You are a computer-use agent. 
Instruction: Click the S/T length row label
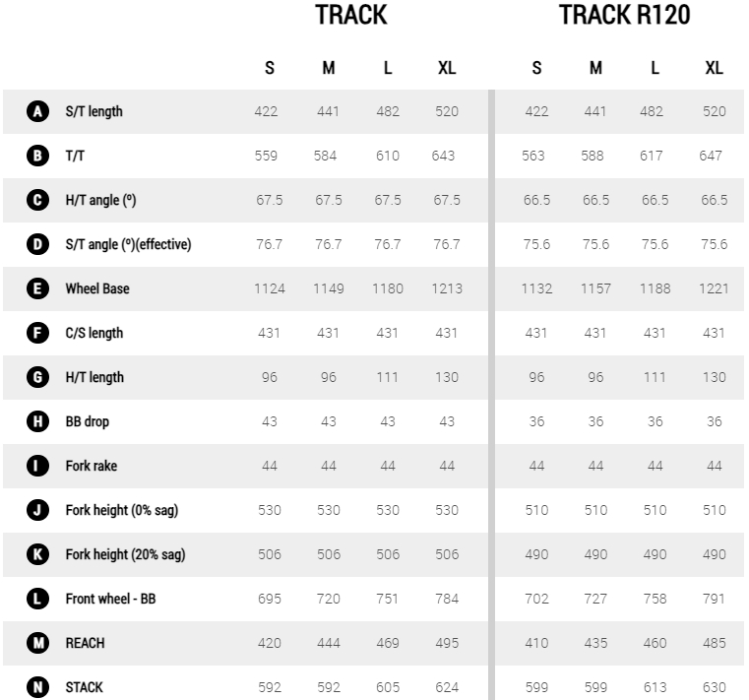coord(94,111)
